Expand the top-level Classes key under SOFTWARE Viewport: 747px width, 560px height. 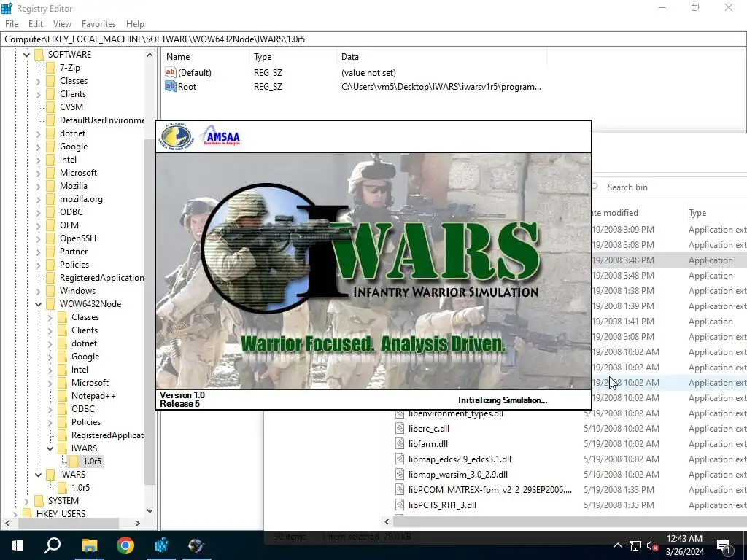point(38,81)
